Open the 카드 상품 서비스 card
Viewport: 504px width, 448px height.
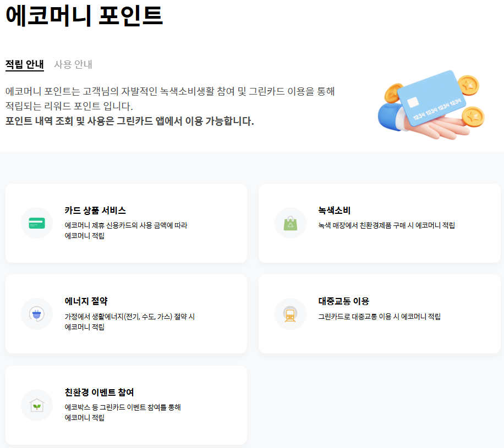[127, 223]
